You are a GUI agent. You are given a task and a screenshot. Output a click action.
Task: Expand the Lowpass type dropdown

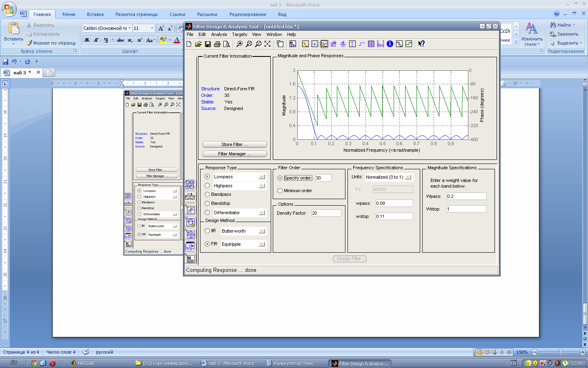(262, 177)
